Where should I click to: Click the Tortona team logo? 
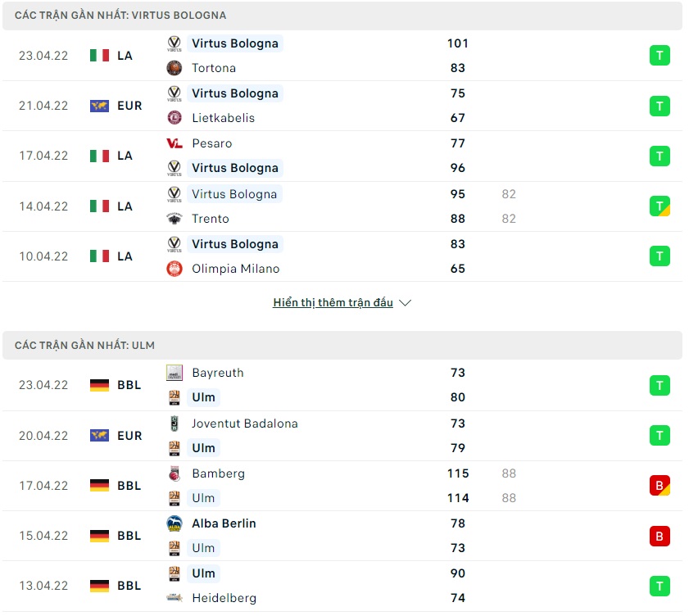tap(174, 68)
